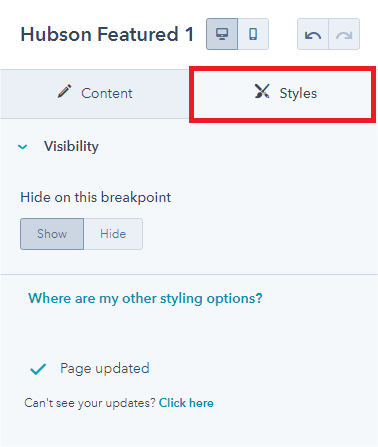The height and width of the screenshot is (447, 378).
Task: Click the 'Hide on this breakpoint' label
Action: pyautogui.click(x=96, y=197)
